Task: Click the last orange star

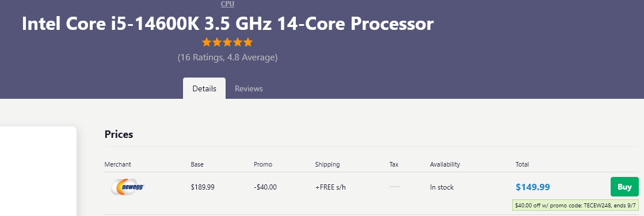Action: point(247,42)
